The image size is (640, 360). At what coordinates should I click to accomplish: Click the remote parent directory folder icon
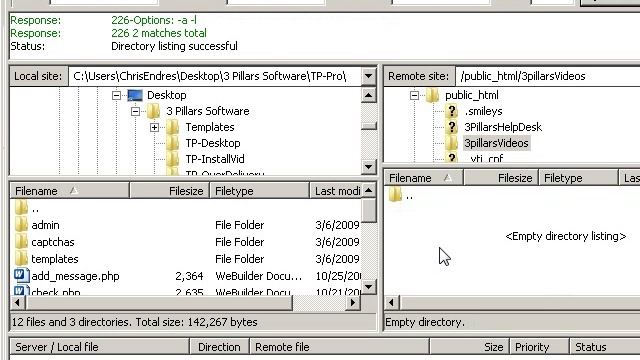395,195
